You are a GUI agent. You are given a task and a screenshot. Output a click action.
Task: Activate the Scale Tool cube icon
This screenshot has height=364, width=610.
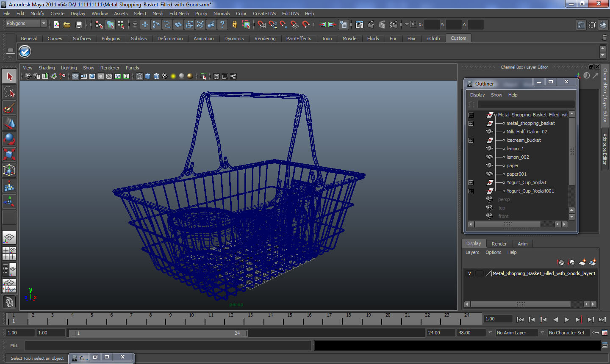[9, 154]
